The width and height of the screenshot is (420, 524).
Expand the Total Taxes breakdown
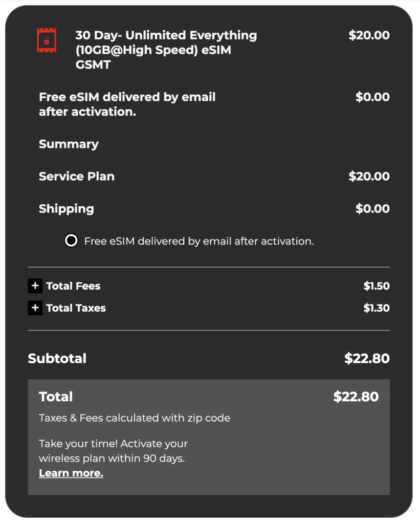click(x=34, y=308)
